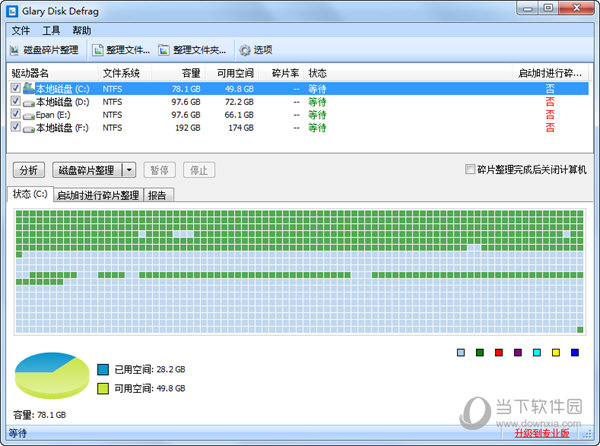Viewport: 600px width, 446px height.
Task: Click 174 GB free space in F: row
Action: tap(241, 128)
